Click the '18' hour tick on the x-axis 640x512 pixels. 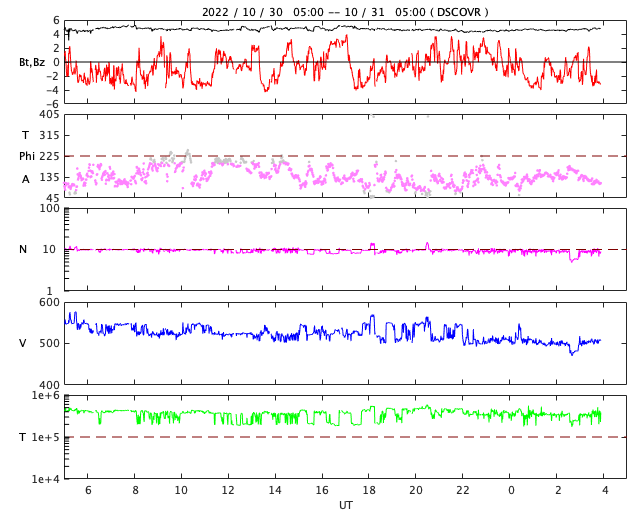(x=369, y=490)
